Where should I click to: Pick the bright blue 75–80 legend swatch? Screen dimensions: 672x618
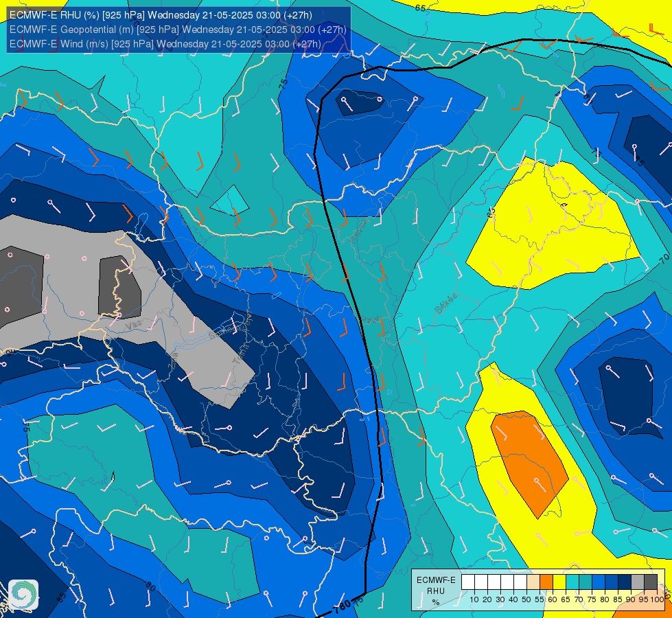tap(599, 582)
